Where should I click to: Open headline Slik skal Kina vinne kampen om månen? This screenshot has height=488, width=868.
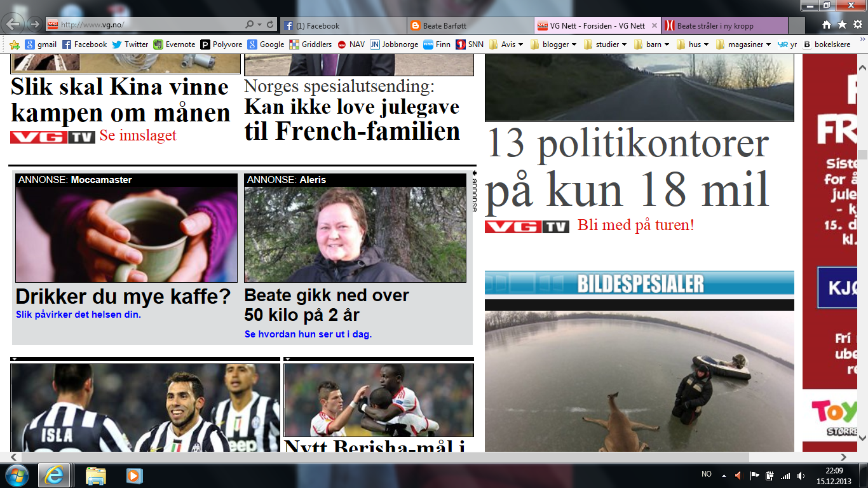click(121, 100)
